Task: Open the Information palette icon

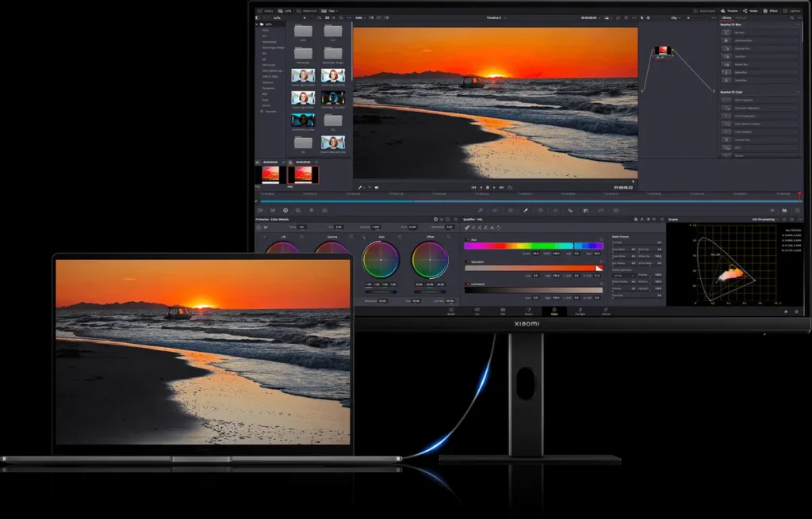Action: click(798, 211)
